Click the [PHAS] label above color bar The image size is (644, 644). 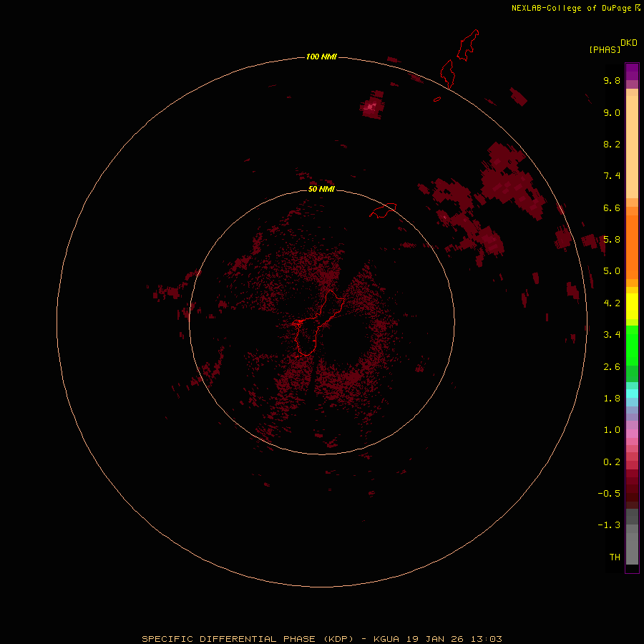pyautogui.click(x=605, y=49)
